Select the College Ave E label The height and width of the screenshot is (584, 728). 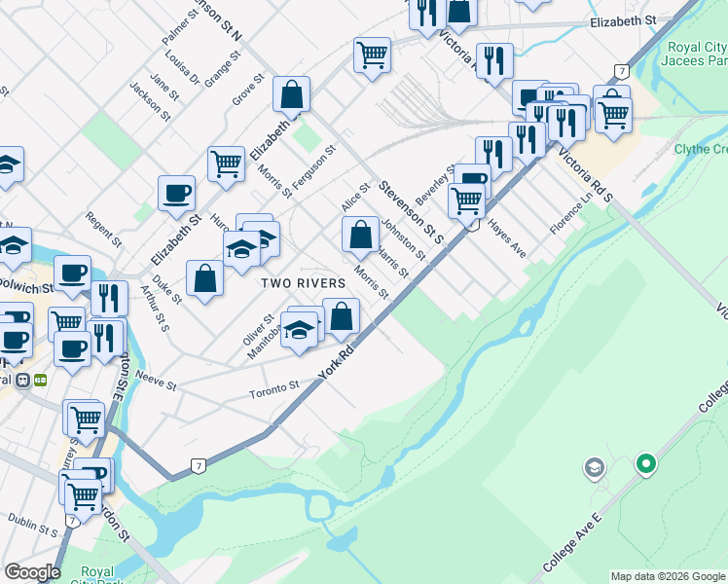[572, 543]
